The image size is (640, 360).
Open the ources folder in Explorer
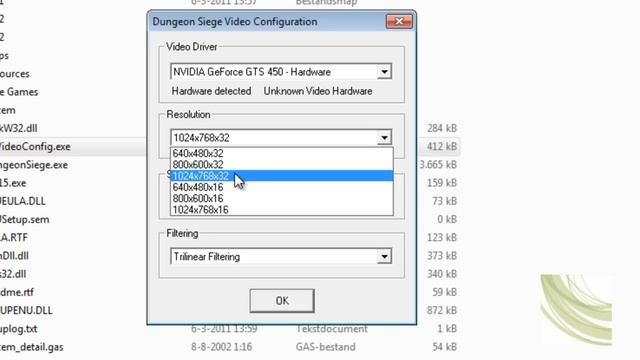point(15,74)
